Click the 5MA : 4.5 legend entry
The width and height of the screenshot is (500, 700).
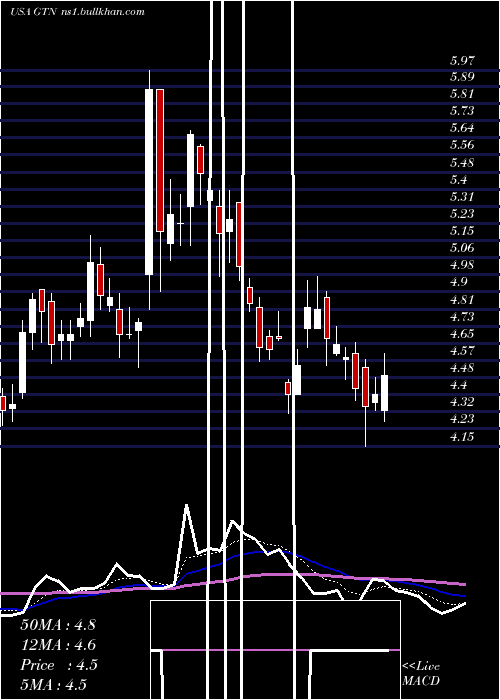53,685
